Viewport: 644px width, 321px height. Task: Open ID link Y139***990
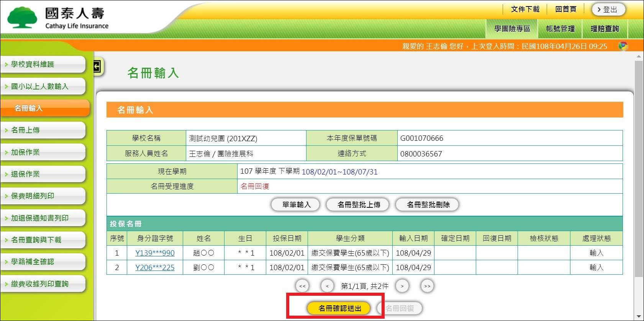(x=155, y=253)
